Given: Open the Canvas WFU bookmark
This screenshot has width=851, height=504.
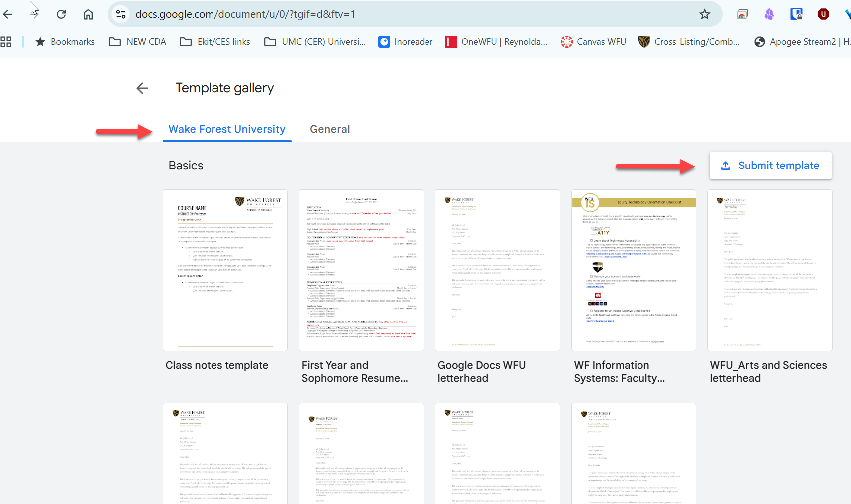Looking at the screenshot, I should 593,42.
